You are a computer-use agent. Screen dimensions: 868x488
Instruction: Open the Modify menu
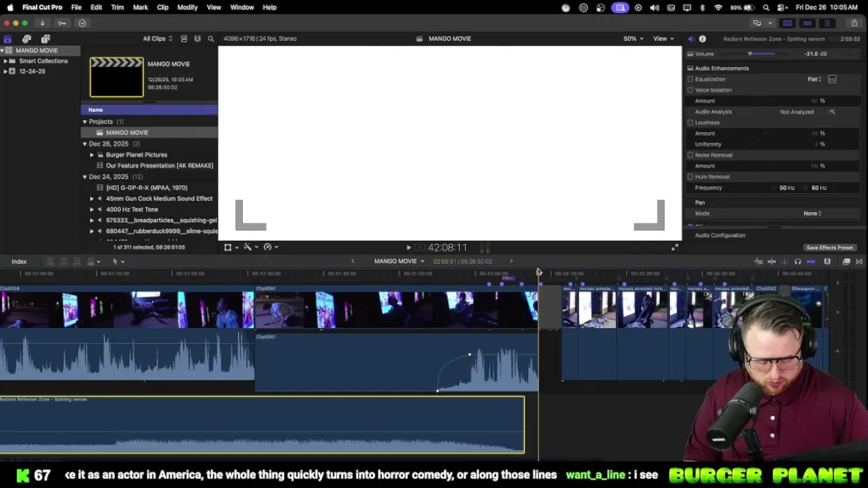click(x=187, y=7)
